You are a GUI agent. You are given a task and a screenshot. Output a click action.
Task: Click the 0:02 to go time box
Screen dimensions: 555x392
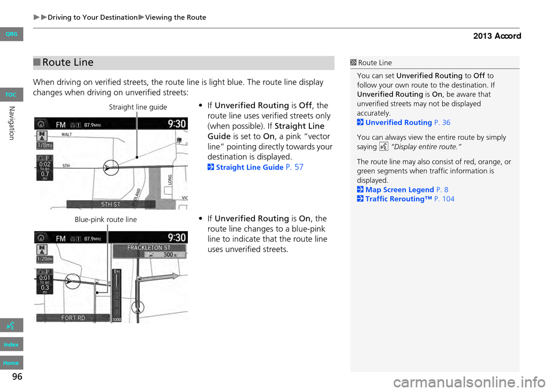pyautogui.click(x=45, y=168)
